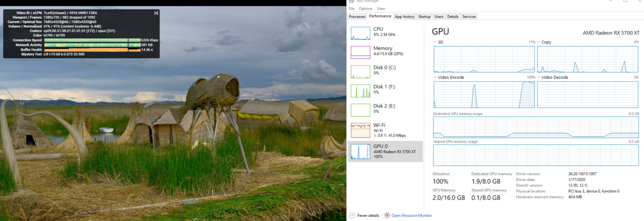Select Memory in the performance sidebar
The image size is (644, 221).
coord(385,52)
